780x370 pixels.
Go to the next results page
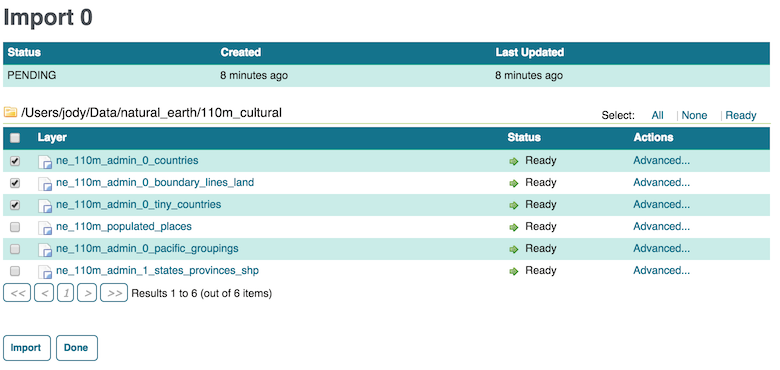click(88, 293)
